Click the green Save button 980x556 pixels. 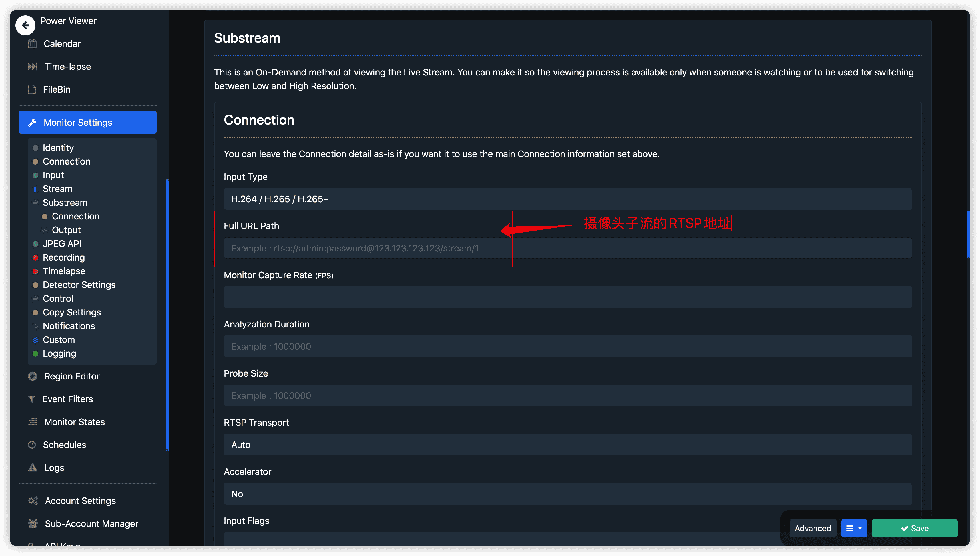(914, 528)
